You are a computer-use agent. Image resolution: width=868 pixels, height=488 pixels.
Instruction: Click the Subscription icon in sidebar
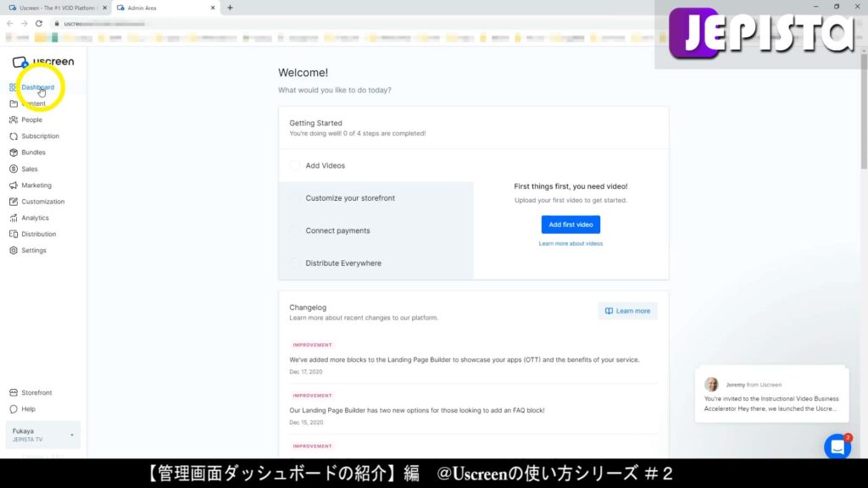[x=14, y=136]
